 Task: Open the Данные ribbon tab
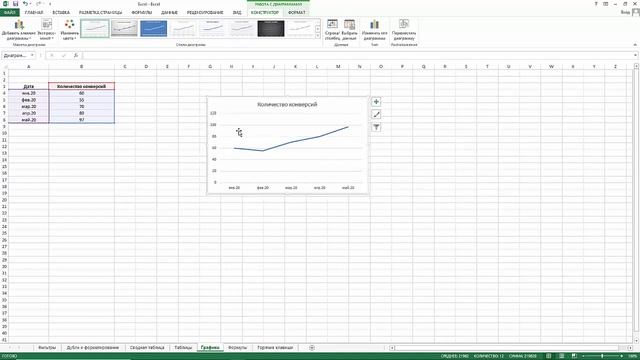169,13
